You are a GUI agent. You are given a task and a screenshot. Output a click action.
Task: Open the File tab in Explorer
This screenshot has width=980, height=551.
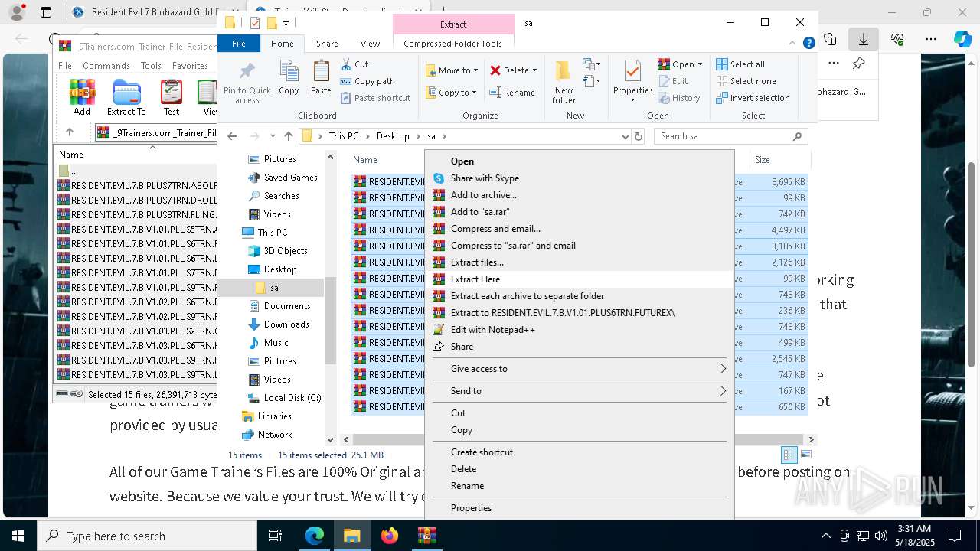coord(239,44)
